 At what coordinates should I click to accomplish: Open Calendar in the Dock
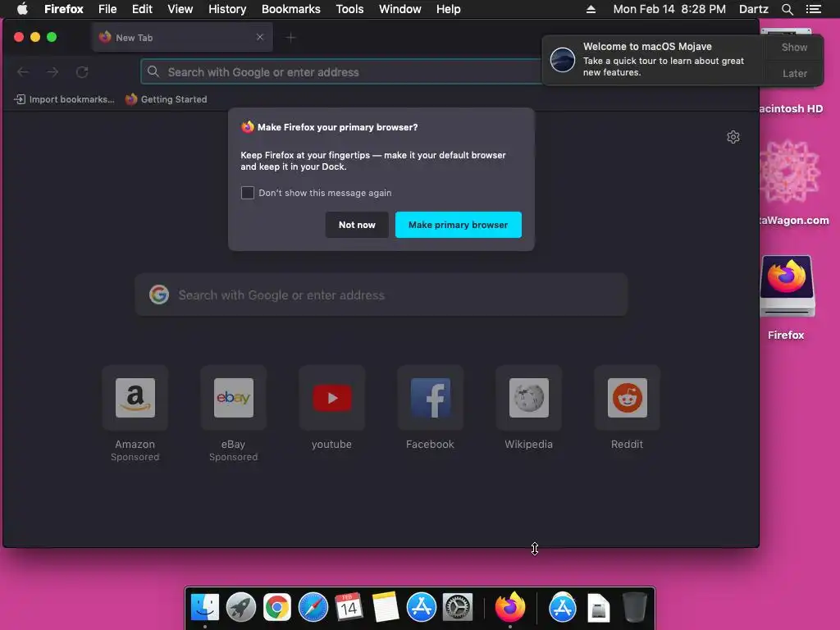(349, 608)
